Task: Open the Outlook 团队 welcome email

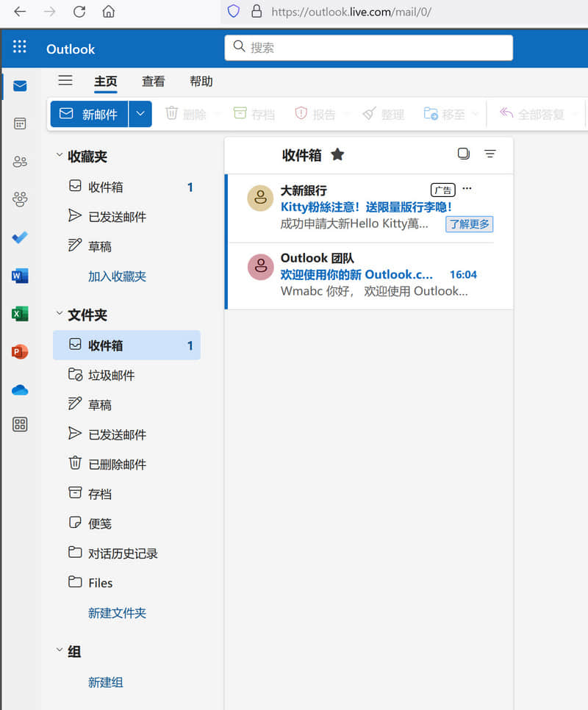Action: (x=370, y=275)
